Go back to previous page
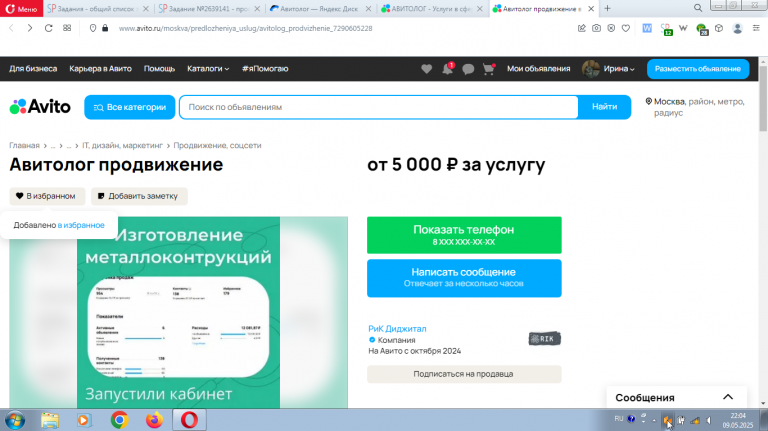 pos(11,28)
